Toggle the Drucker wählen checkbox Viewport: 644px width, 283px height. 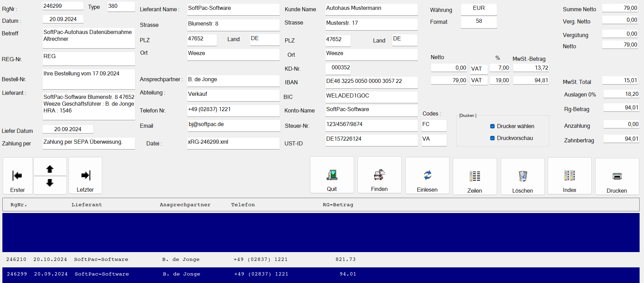pyautogui.click(x=492, y=126)
